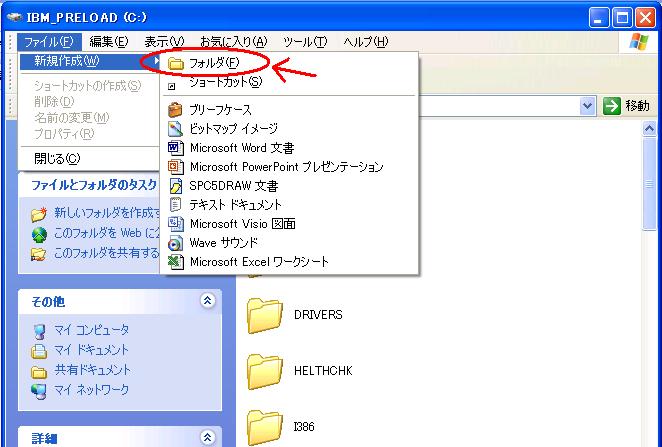This screenshot has height=447, width=662.
Task: Click the Microsoft Word 文書 icon in submenu
Action: [x=175, y=148]
